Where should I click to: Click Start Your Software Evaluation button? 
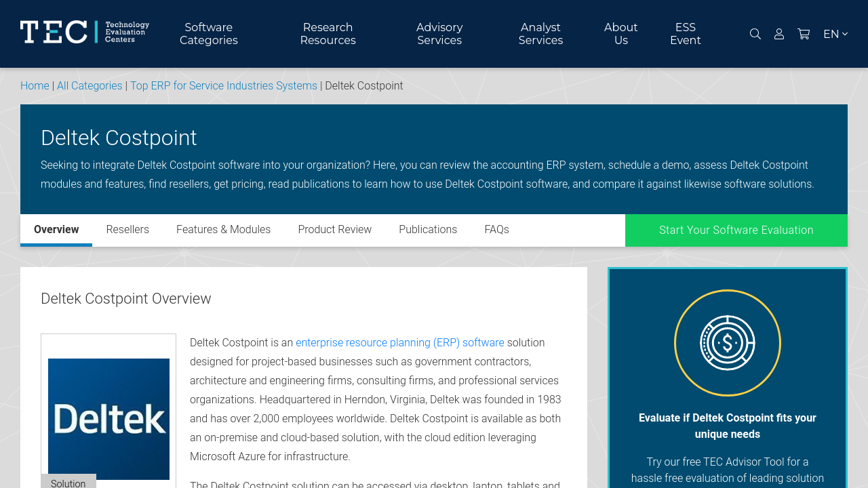[736, 230]
